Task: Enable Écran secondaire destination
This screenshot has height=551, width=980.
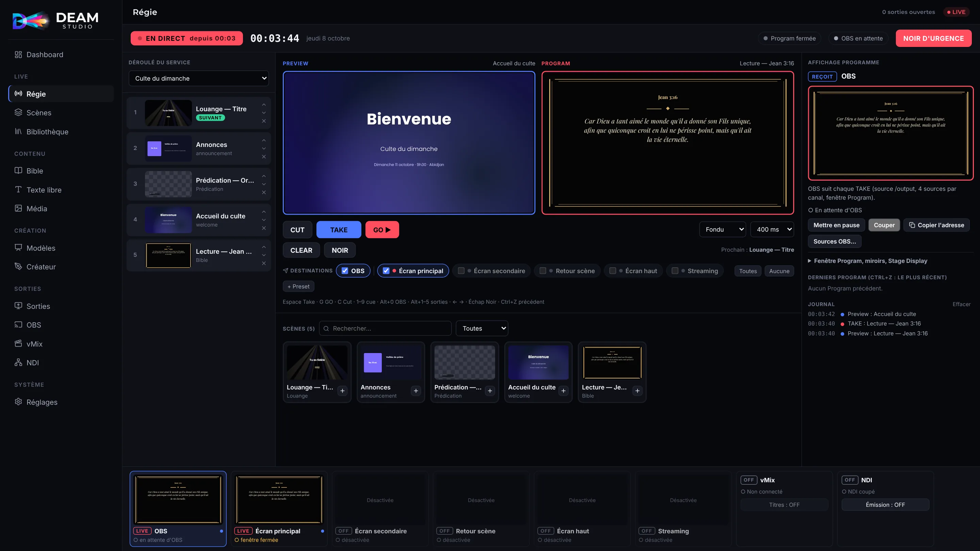Action: [461, 271]
